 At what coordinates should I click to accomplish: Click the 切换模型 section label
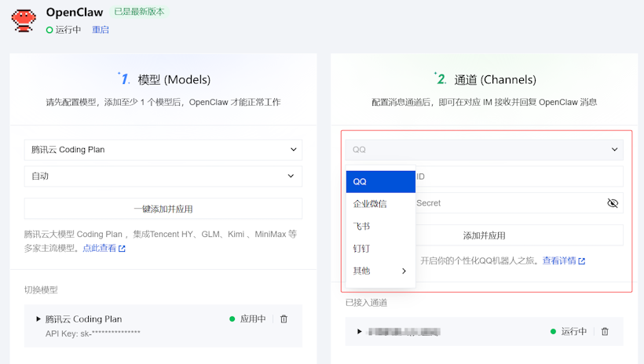tap(41, 289)
